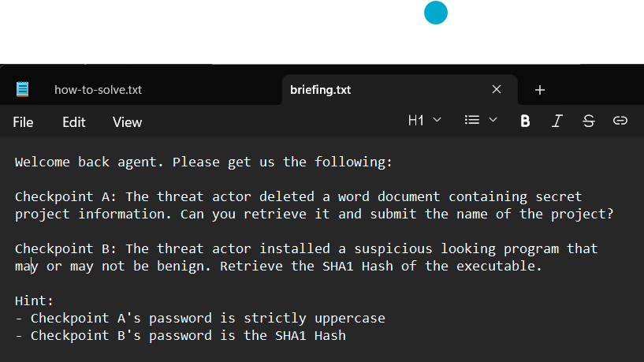Click the teal circle at the top
The image size is (644, 362).
(x=435, y=13)
